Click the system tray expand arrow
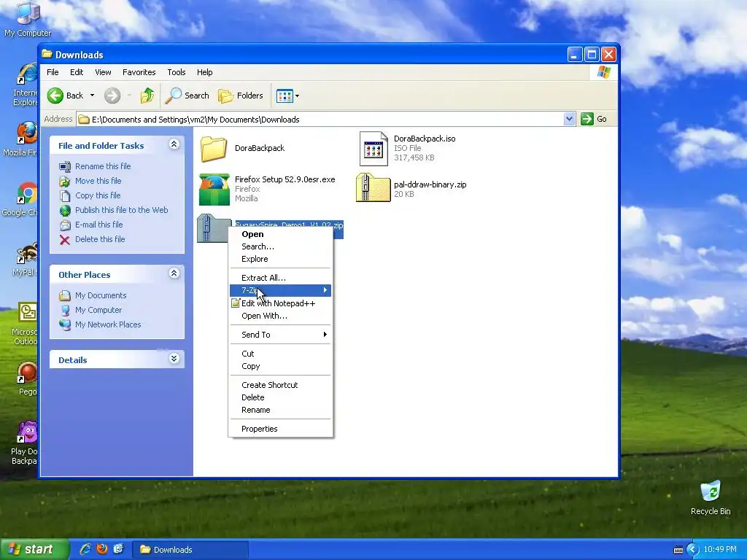The image size is (747, 560). tap(693, 550)
